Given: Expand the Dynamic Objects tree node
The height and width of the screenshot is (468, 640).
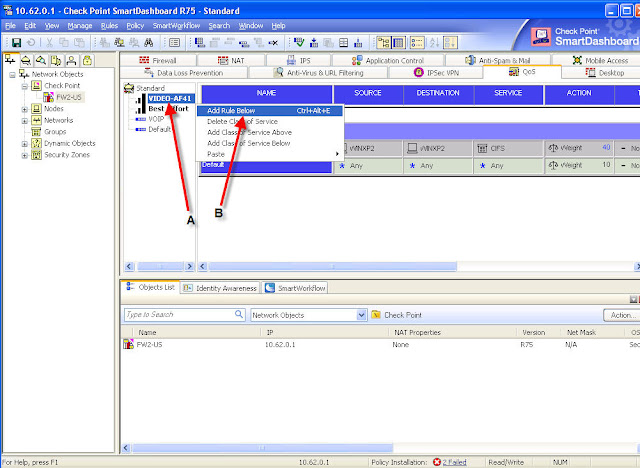Looking at the screenshot, I should pyautogui.click(x=24, y=144).
